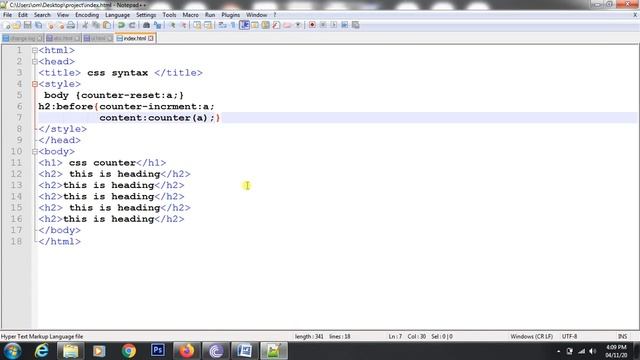Click the Zoom In toolbar icon
Screen dimensions: 640x360
[x=173, y=25]
